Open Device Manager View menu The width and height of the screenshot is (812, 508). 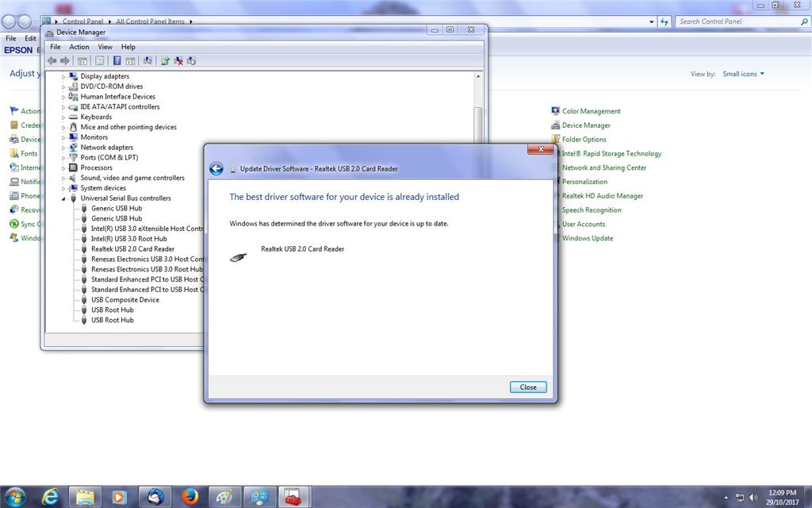105,47
